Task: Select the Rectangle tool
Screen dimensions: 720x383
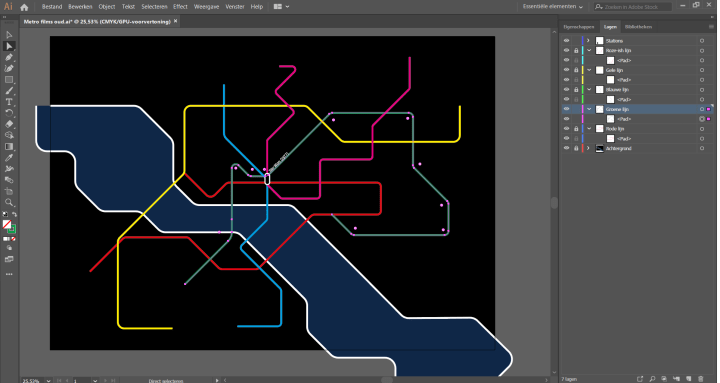Action: coord(9,79)
